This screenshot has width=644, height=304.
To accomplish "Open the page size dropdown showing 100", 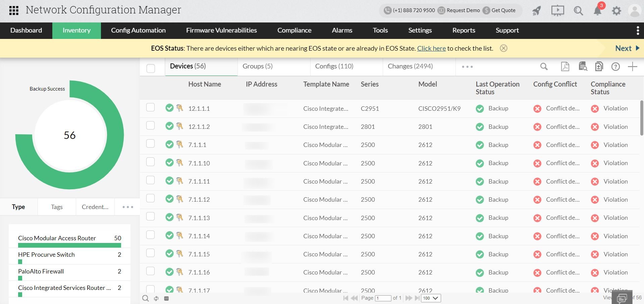I will 430,298.
